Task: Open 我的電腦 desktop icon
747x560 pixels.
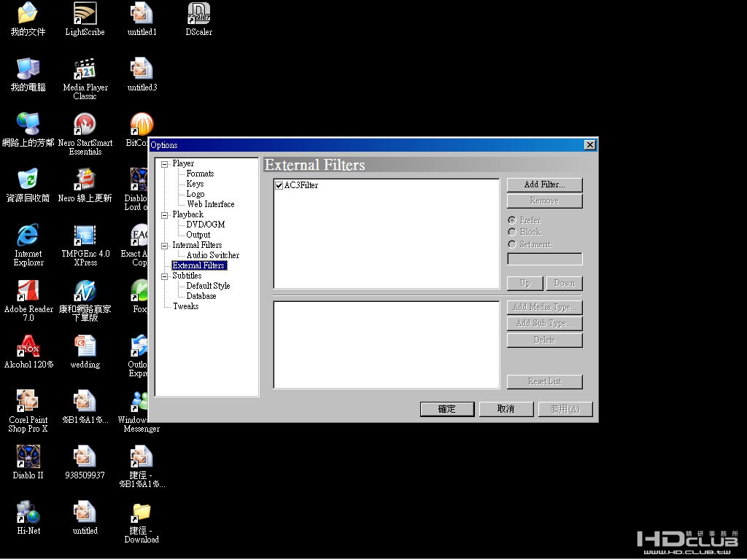Action: click(x=28, y=69)
